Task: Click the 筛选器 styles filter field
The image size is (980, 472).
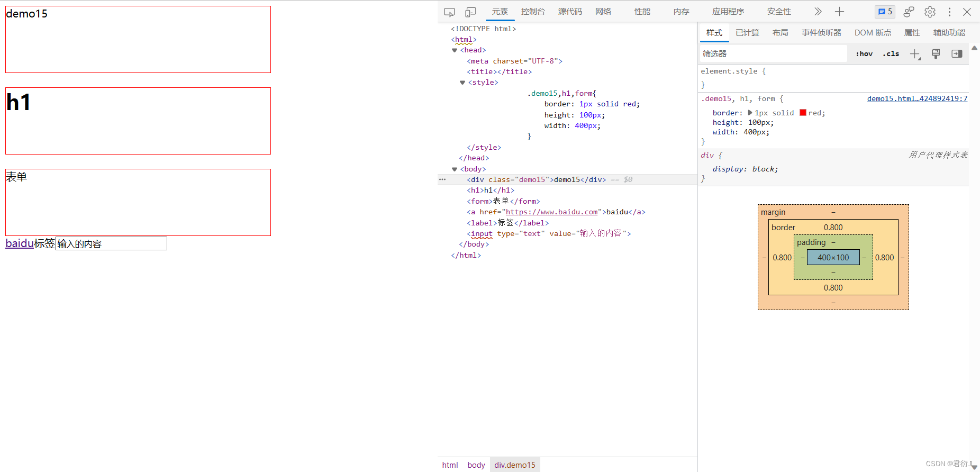Action: click(x=774, y=53)
